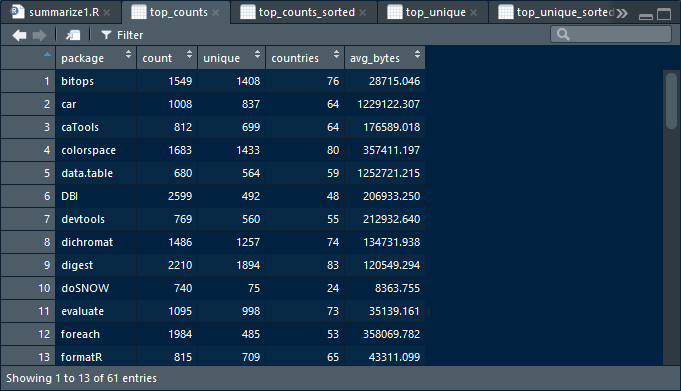
Task: Select the data.table package cell
Action: (96, 173)
